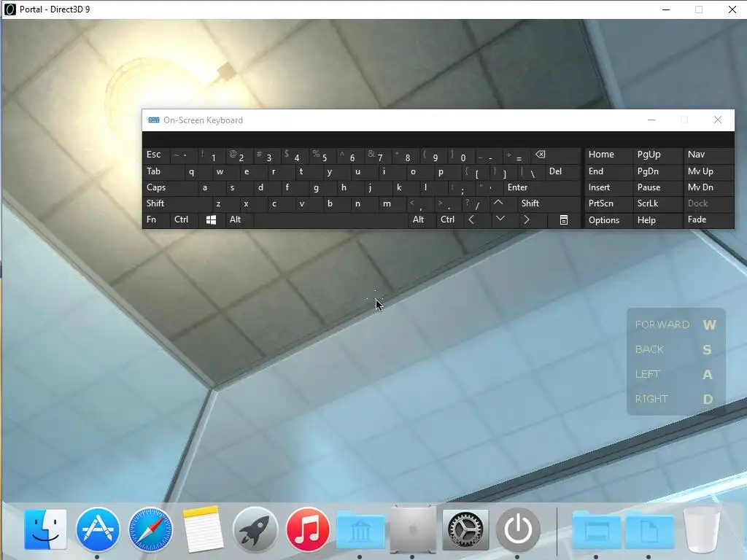Open the library folder dock icon
This screenshot has width=747, height=560.
pos(360,530)
